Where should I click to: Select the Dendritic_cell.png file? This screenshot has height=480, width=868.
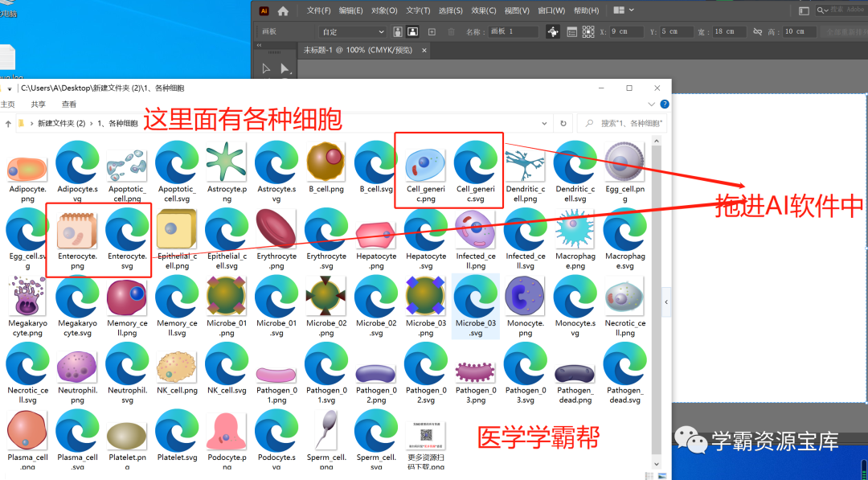point(525,173)
